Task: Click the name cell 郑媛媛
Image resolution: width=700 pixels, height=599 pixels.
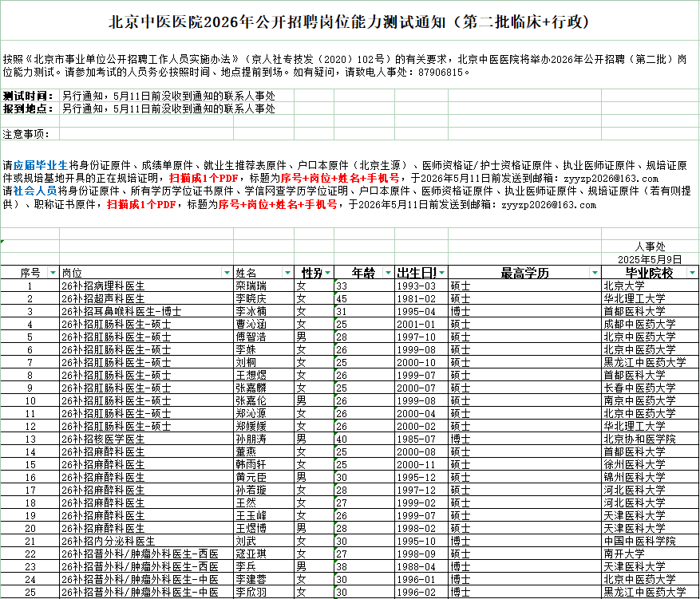Action: (x=264, y=427)
